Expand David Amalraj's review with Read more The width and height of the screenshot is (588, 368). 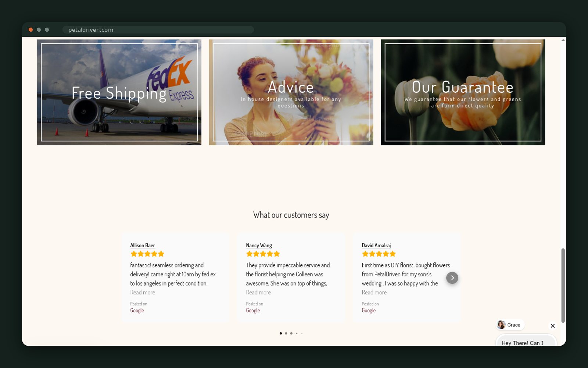pos(374,292)
